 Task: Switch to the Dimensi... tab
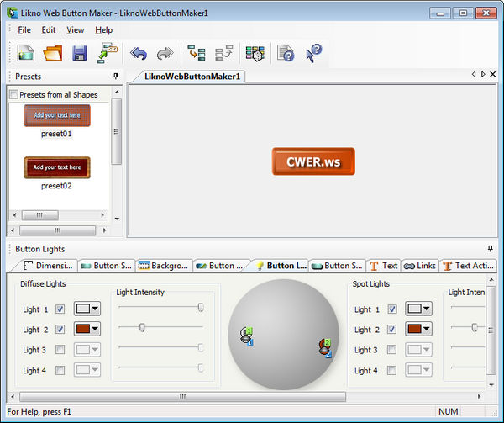(48, 266)
